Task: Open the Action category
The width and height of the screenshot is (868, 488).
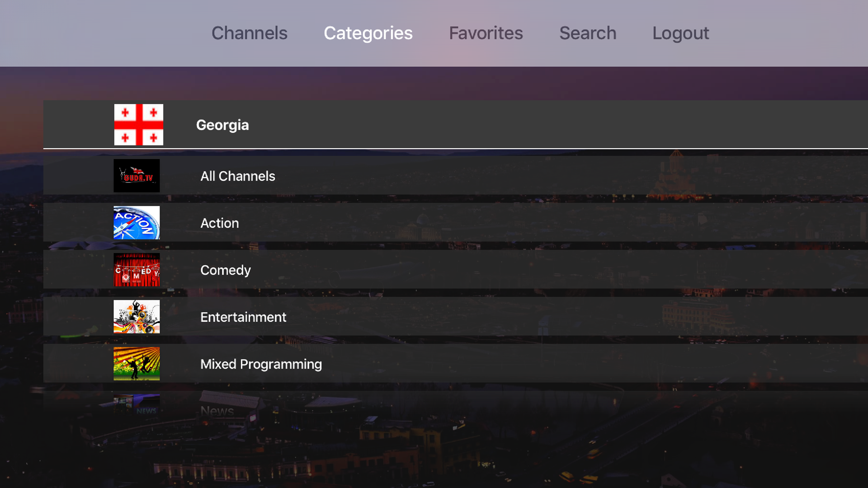Action: [x=456, y=223]
